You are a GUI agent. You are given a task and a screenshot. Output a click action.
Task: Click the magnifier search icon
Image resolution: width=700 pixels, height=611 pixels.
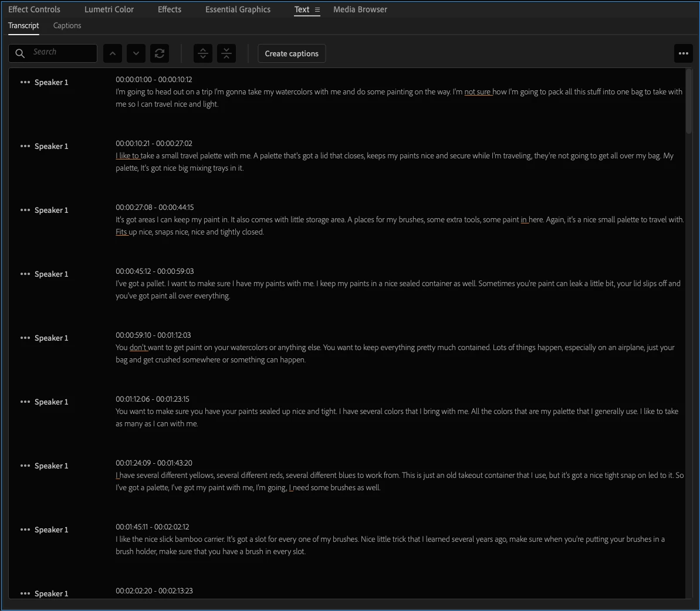tap(19, 53)
